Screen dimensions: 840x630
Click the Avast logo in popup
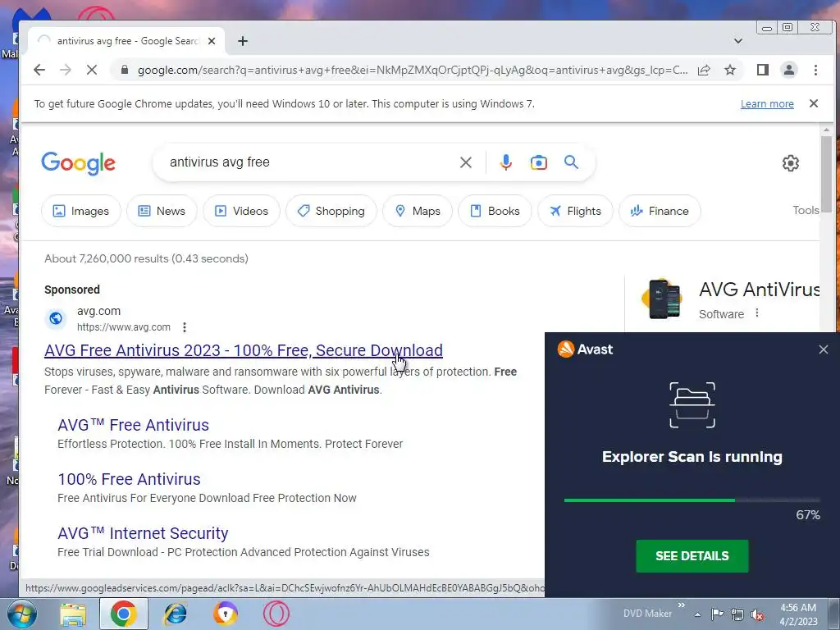click(x=585, y=349)
